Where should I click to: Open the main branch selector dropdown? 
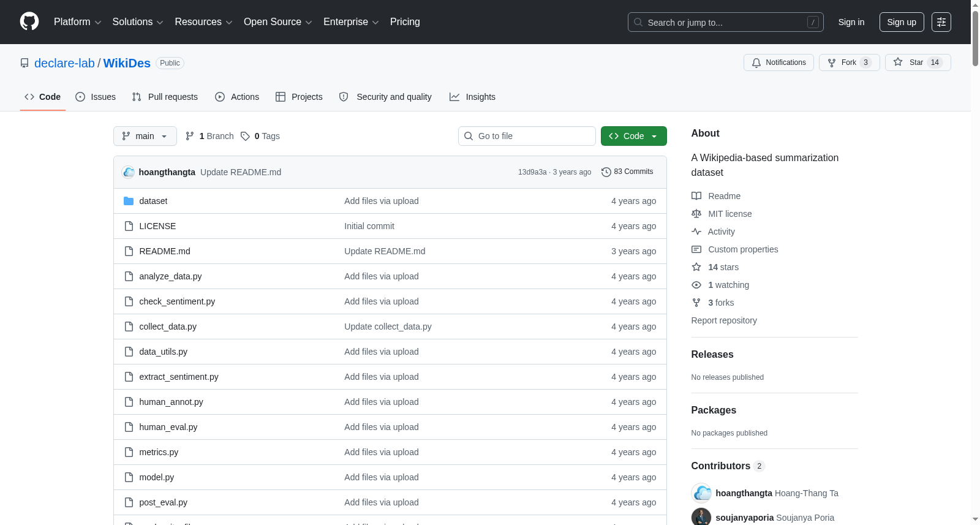point(145,136)
